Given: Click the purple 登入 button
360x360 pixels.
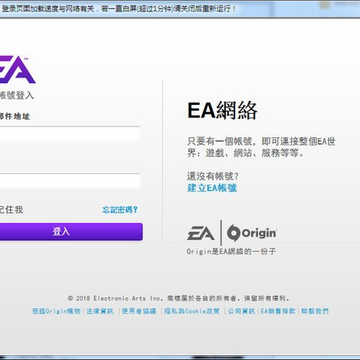Looking at the screenshot, I should (71, 232).
